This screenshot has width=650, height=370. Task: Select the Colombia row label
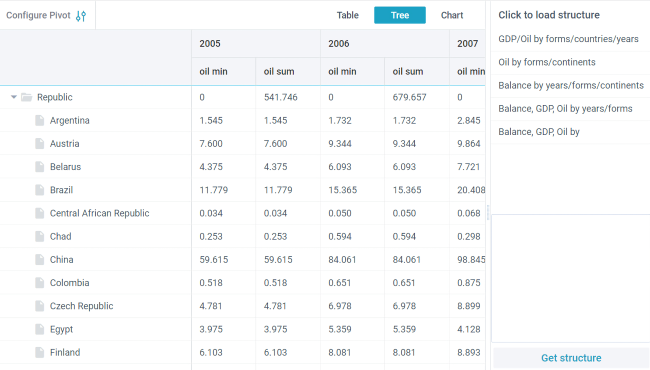[x=70, y=283]
